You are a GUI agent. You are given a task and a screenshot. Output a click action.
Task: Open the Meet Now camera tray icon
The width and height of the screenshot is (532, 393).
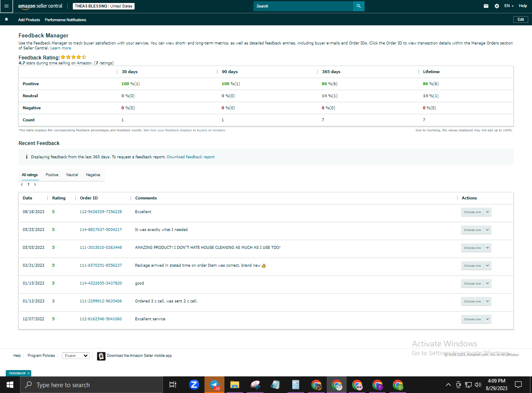tap(458, 385)
